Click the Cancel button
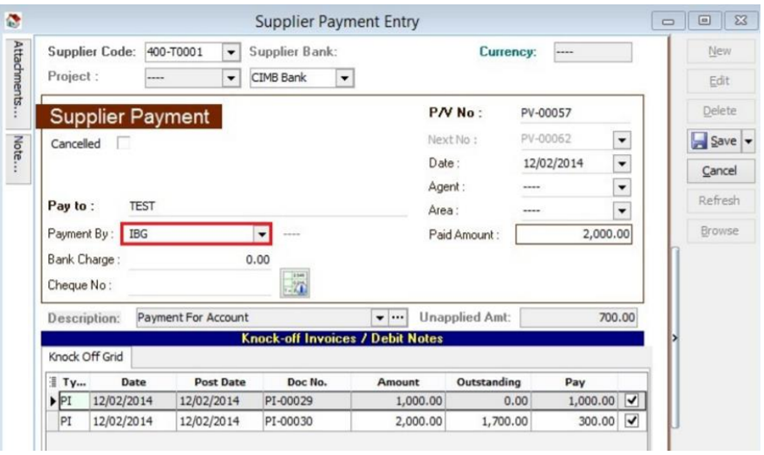764x455 pixels. [x=719, y=171]
